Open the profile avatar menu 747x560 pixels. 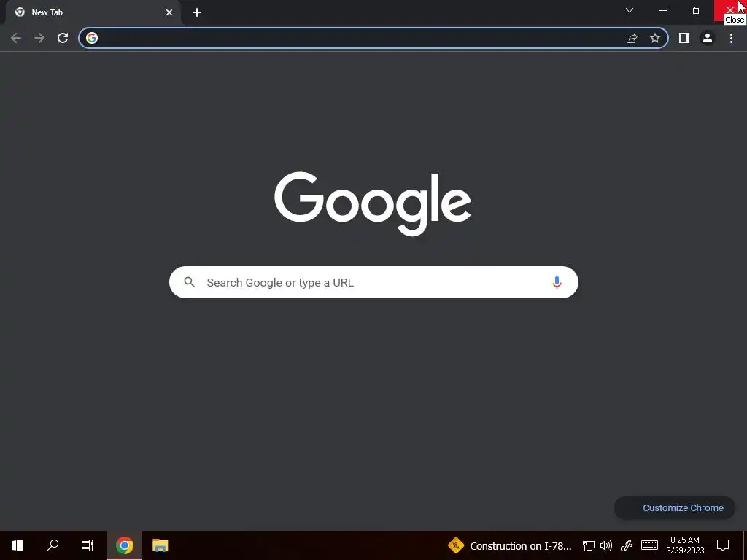(708, 38)
